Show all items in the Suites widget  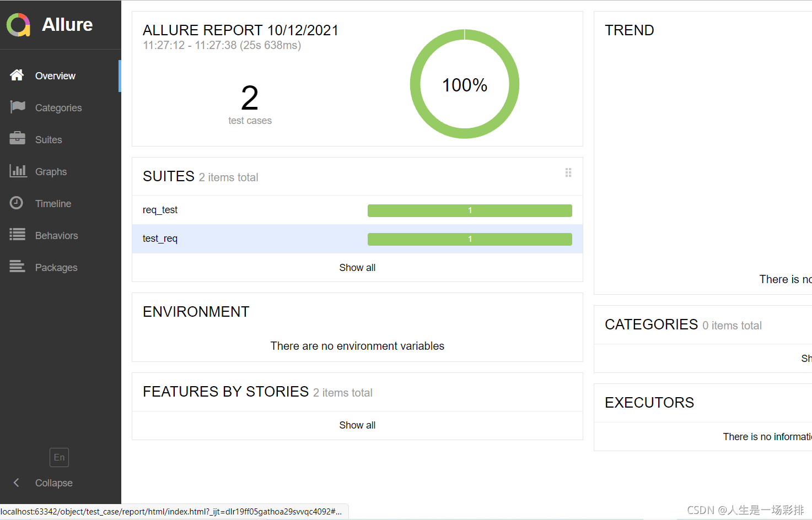(357, 268)
